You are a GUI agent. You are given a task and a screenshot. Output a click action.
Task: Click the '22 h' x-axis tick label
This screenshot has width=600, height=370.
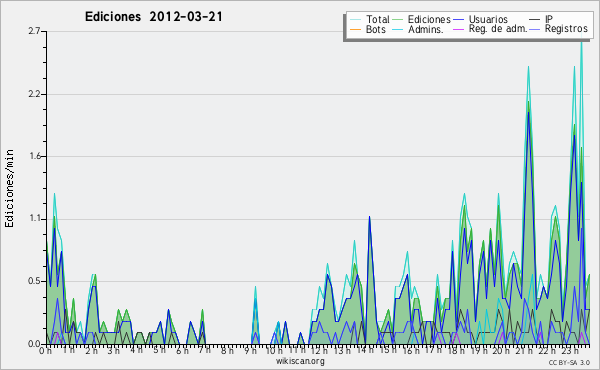coord(546,351)
